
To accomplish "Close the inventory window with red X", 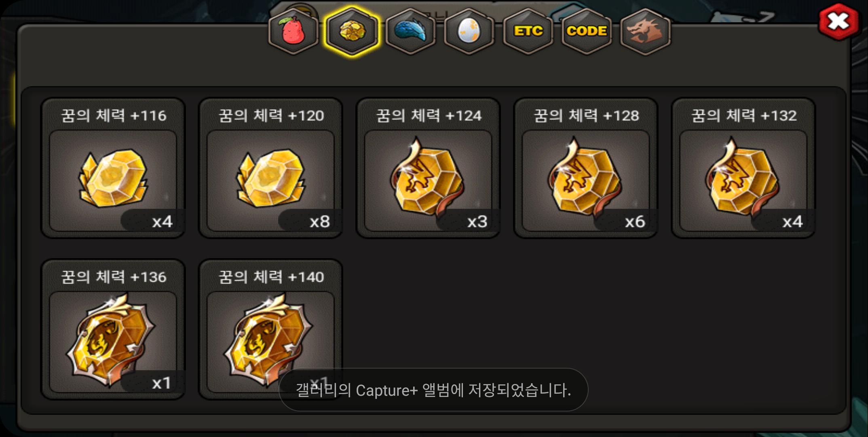I will pos(839,21).
